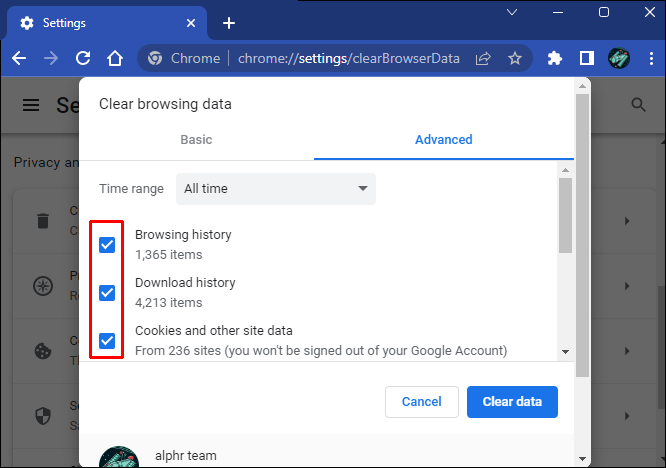Click the tab search chevron in title bar

[512, 13]
